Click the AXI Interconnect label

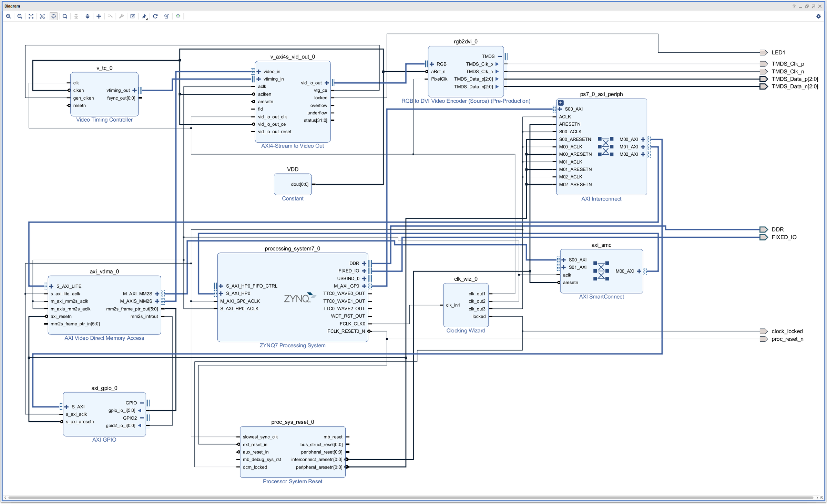pyautogui.click(x=601, y=199)
